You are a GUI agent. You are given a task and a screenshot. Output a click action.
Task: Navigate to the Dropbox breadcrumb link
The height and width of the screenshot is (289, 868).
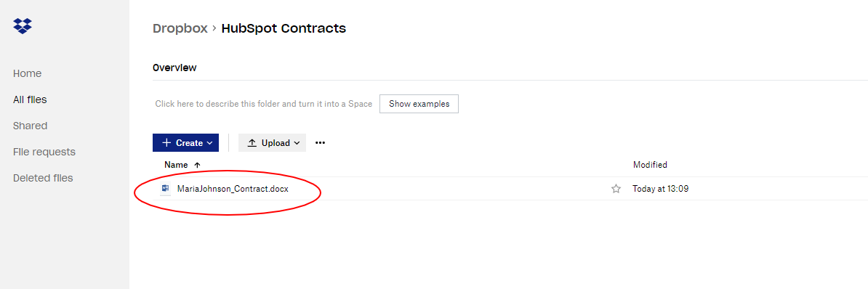(x=180, y=28)
